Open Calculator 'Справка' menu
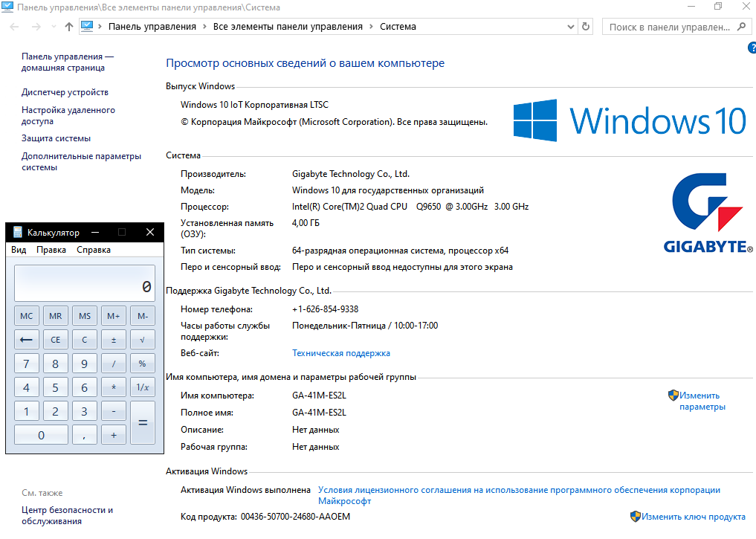Screen dimensions: 756x539 coord(94,250)
